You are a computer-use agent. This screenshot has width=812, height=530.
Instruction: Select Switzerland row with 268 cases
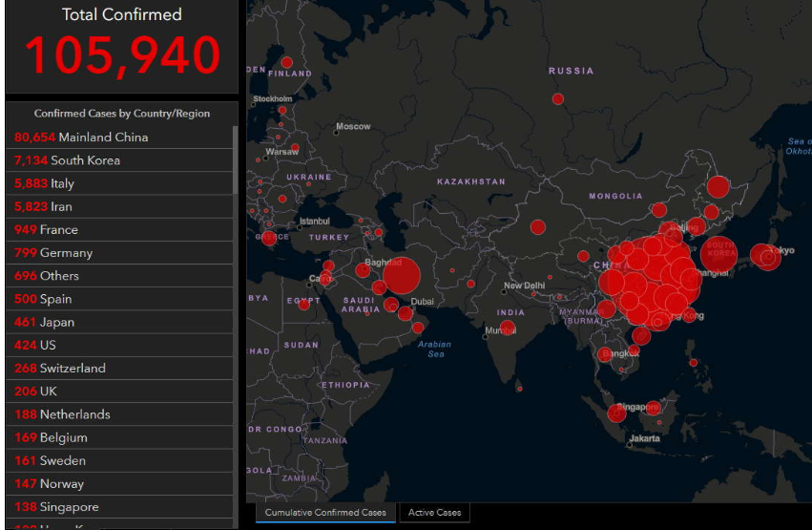(119, 368)
